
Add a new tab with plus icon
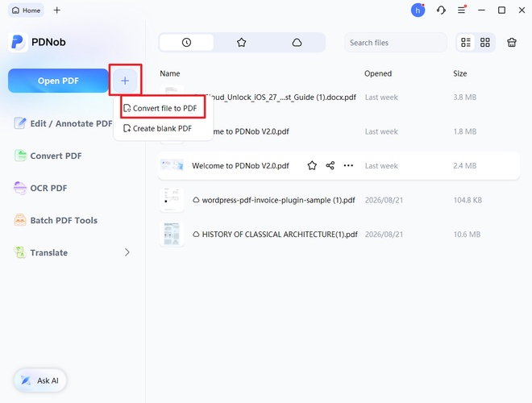tap(57, 10)
